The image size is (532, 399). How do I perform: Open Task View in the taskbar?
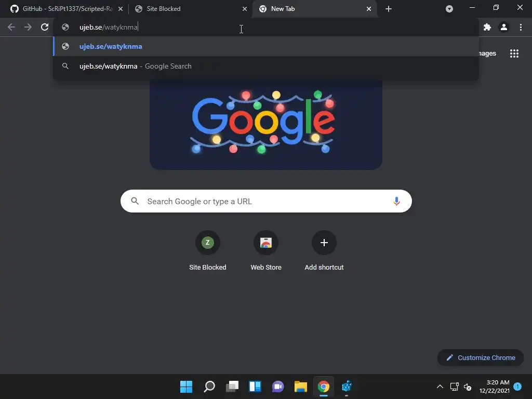click(x=232, y=387)
